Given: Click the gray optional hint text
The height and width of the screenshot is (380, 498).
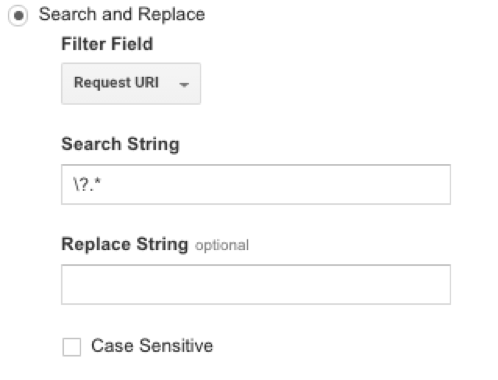Looking at the screenshot, I should [x=222, y=246].
